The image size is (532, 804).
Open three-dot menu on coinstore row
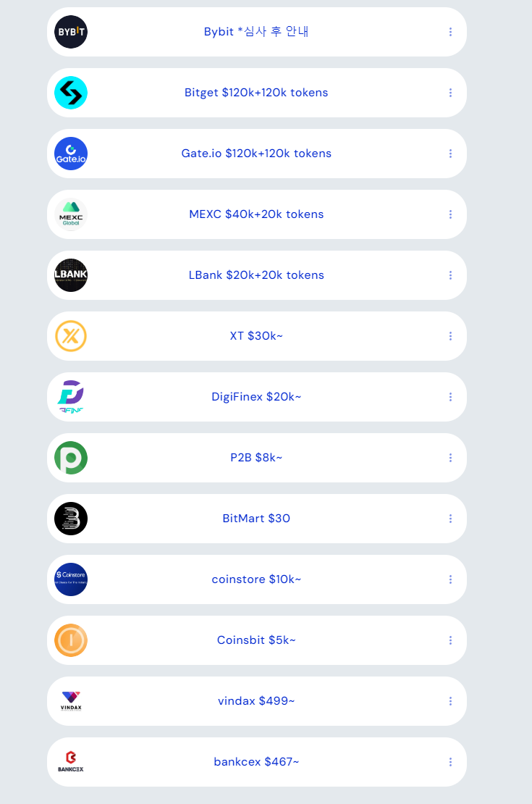pyautogui.click(x=450, y=579)
